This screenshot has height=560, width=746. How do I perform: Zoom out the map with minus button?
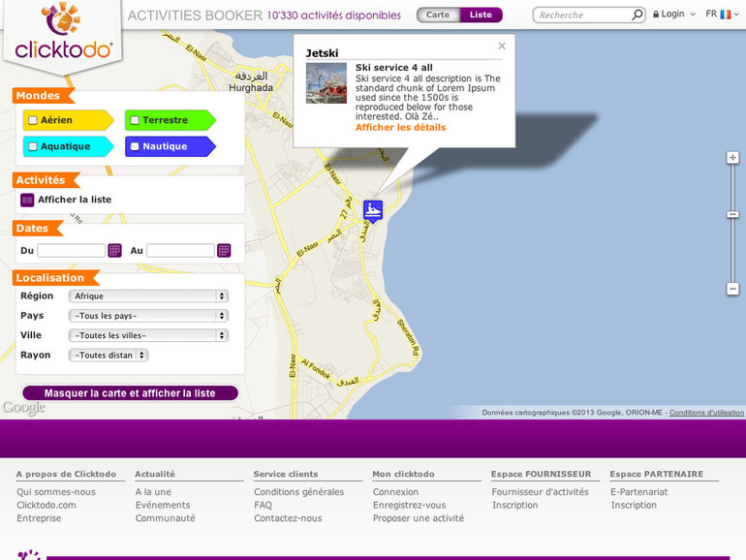point(732,289)
